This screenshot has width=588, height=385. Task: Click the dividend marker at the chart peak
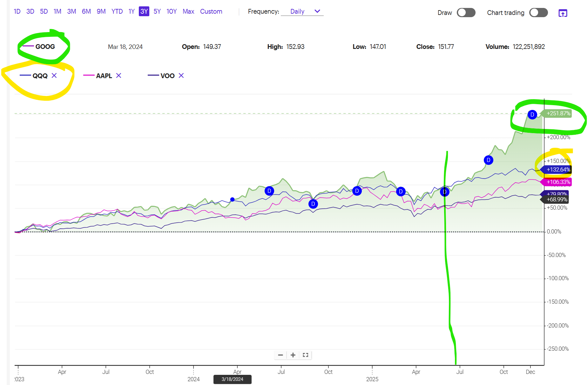tap(532, 115)
